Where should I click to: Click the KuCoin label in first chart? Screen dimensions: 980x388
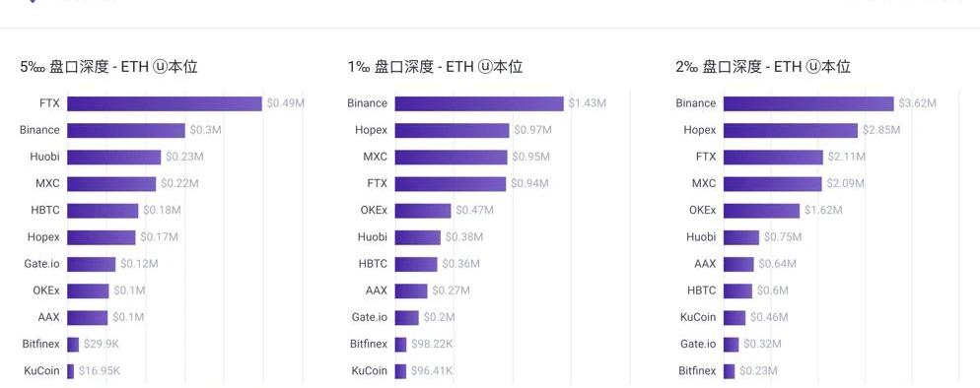point(41,370)
